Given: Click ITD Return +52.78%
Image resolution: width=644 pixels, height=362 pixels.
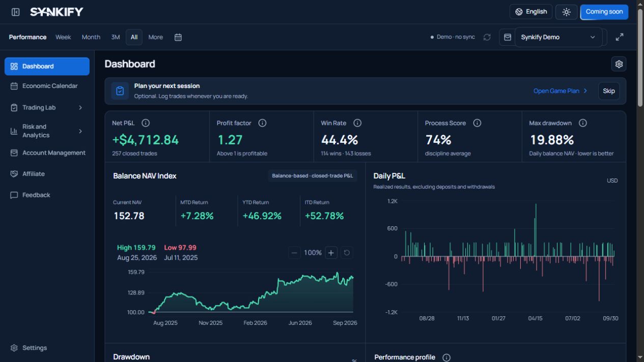Looking at the screenshot, I should click(x=324, y=216).
